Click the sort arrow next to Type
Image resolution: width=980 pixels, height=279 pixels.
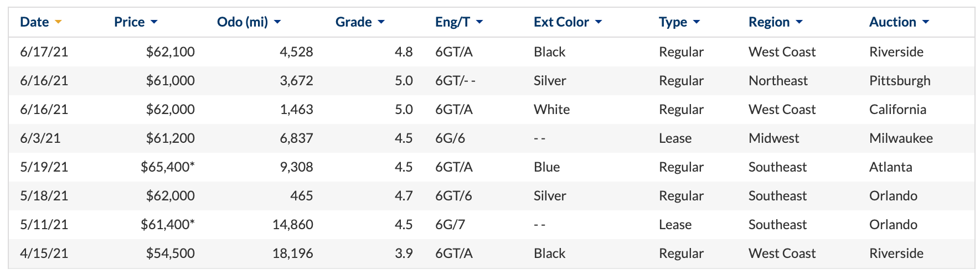pos(697,22)
